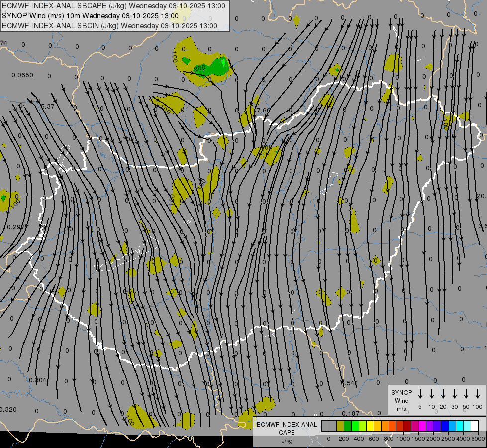Screen dimensions: 487x448
Task: Click the 50 value in wind legend
Action: (x=466, y=407)
